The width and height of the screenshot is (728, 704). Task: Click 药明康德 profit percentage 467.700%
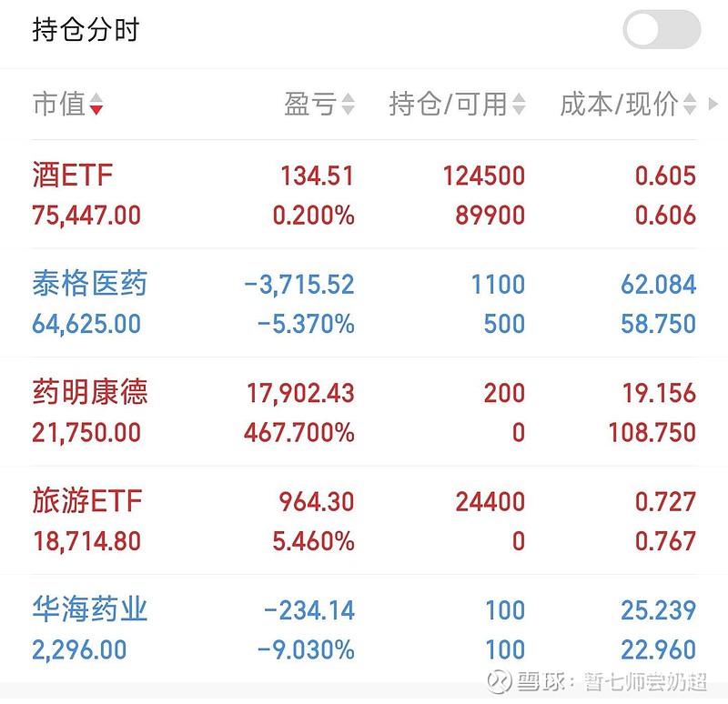[x=299, y=432]
